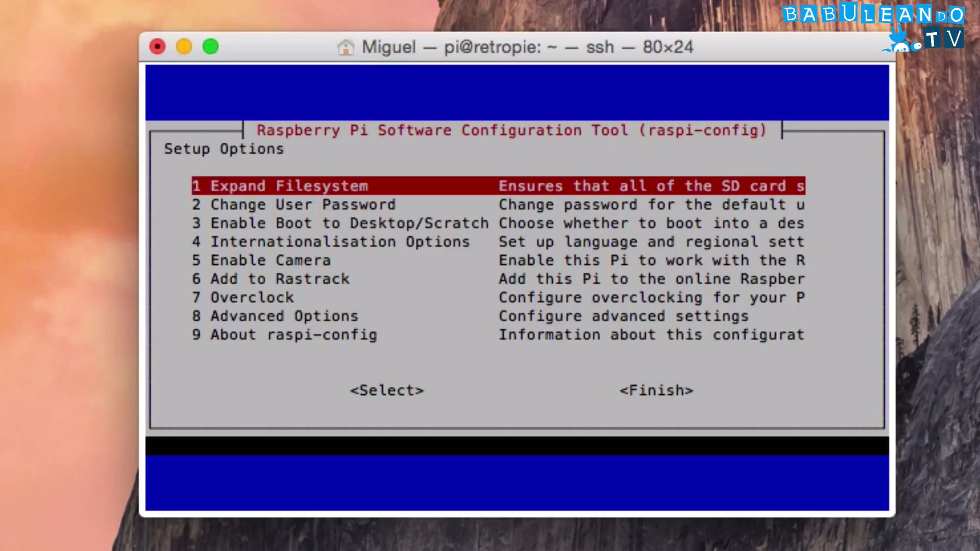Image resolution: width=980 pixels, height=551 pixels.
Task: Click the <Select> button
Action: click(387, 390)
